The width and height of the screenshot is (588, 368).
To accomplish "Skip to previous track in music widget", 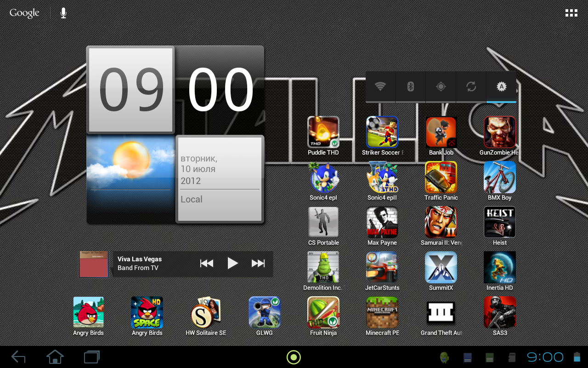I will click(x=207, y=264).
